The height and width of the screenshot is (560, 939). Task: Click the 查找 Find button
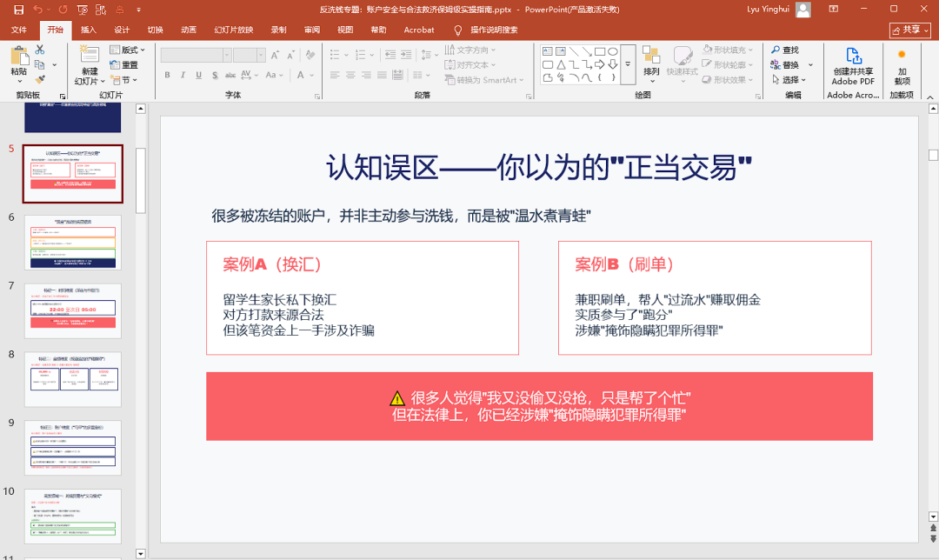785,50
